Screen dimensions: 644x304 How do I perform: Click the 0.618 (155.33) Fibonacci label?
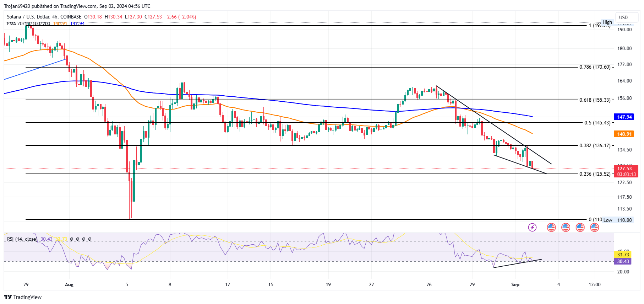(595, 100)
